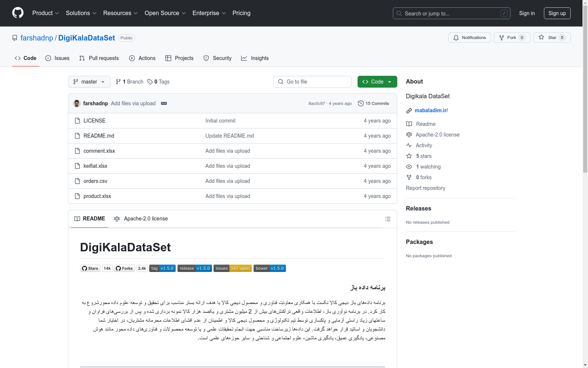Click the LICENSE file icon
Screen dimensions: 588x368
[77, 121]
